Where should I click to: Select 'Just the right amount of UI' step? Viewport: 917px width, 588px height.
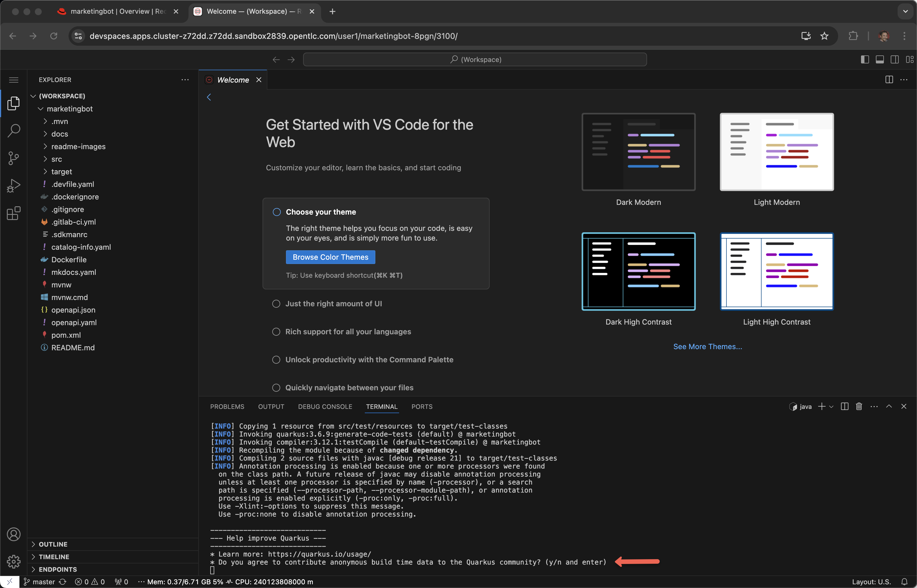(333, 303)
